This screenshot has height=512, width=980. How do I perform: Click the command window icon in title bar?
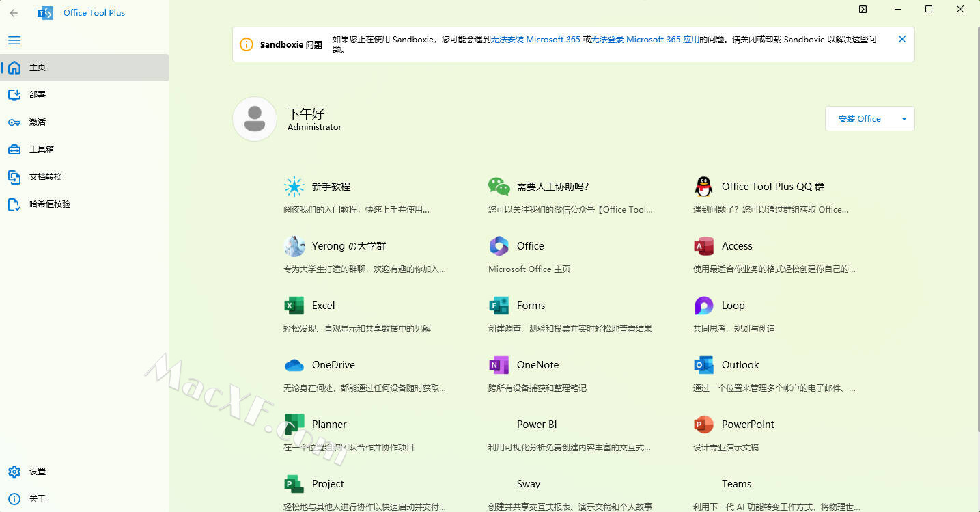tap(863, 9)
